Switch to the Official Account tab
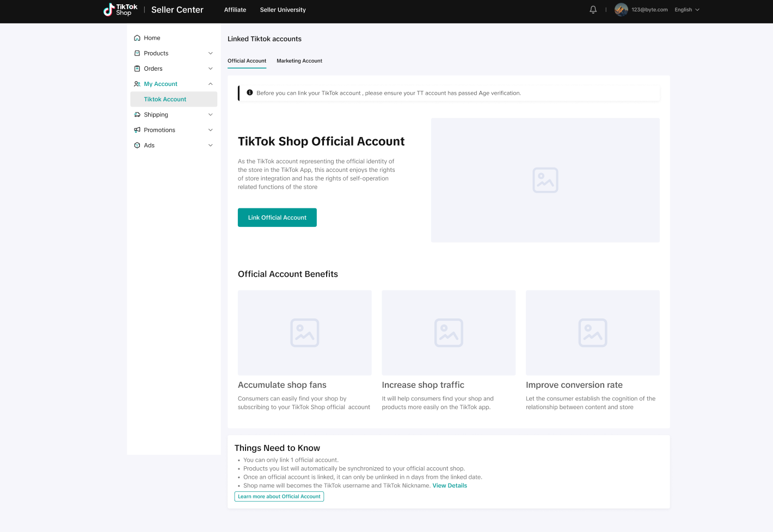Image resolution: width=773 pixels, height=532 pixels. [x=247, y=61]
